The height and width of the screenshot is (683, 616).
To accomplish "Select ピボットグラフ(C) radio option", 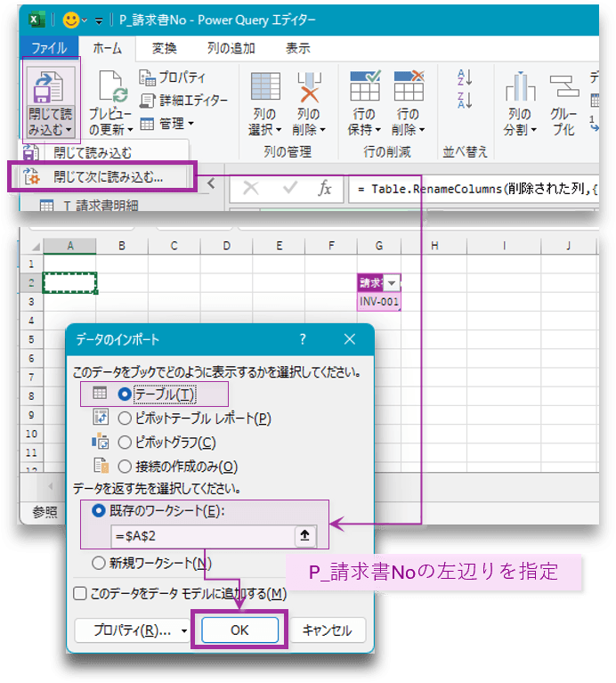I will tap(125, 443).
